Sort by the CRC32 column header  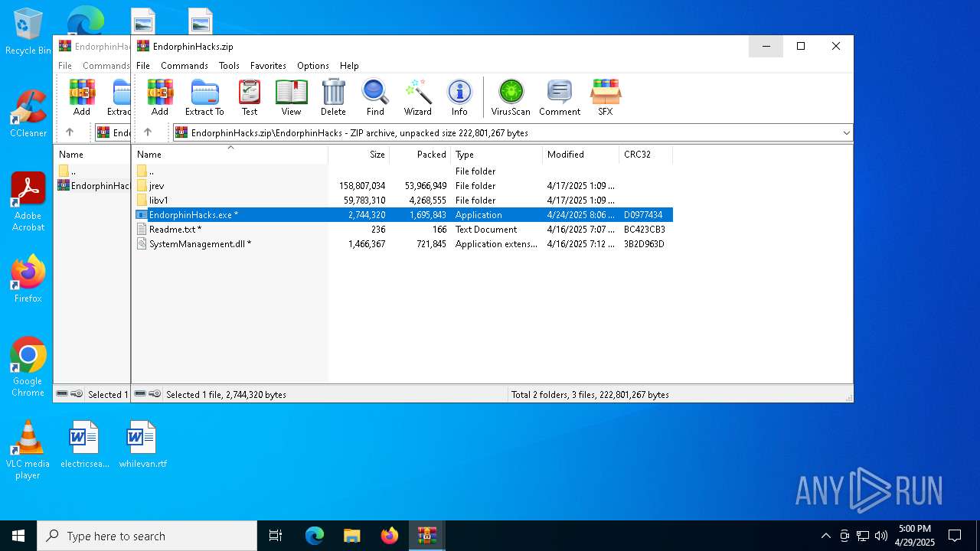point(646,155)
